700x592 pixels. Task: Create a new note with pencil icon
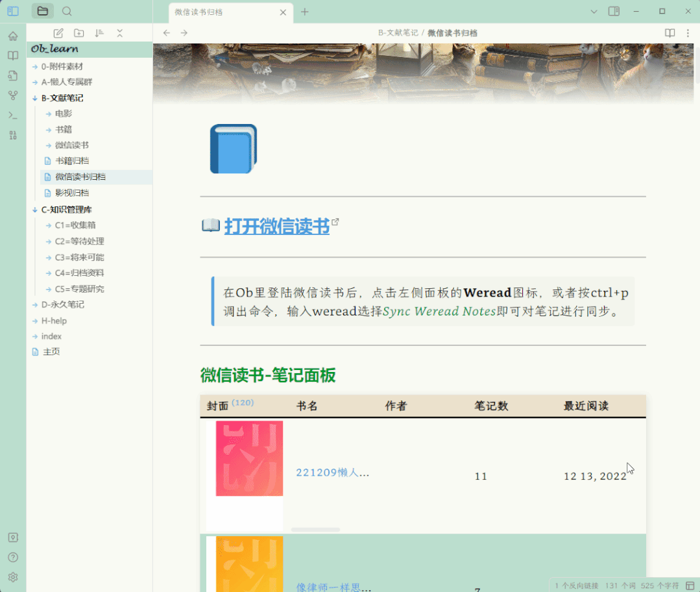(x=58, y=33)
